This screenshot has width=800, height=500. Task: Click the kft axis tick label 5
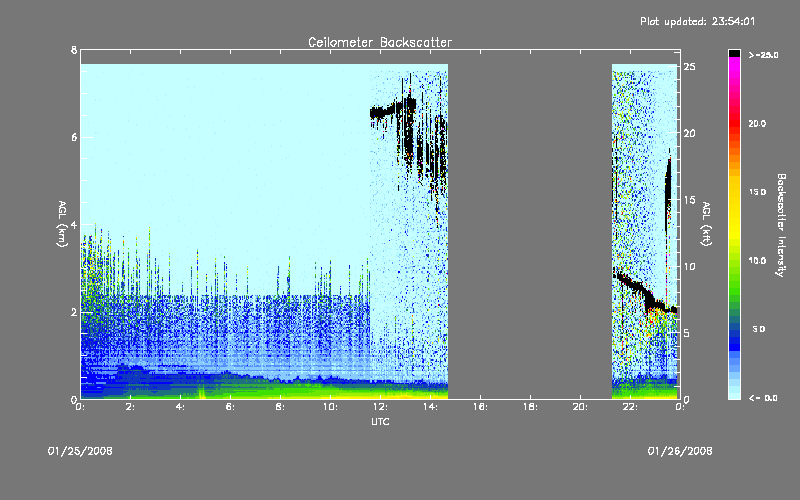click(x=687, y=333)
